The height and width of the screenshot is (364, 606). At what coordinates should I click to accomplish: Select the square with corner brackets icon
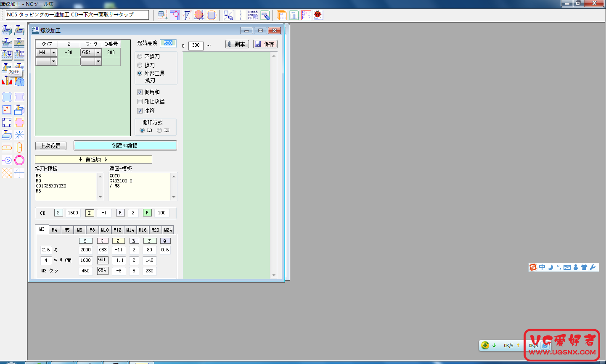pos(7,122)
